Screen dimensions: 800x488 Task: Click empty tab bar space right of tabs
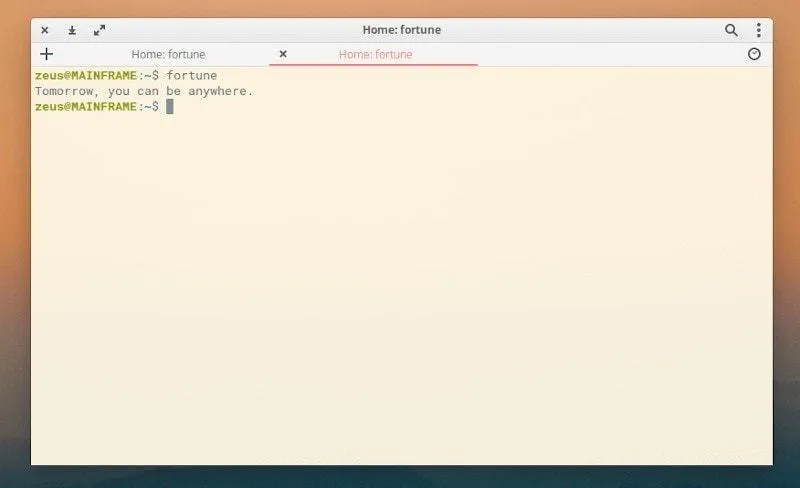pyautogui.click(x=610, y=54)
